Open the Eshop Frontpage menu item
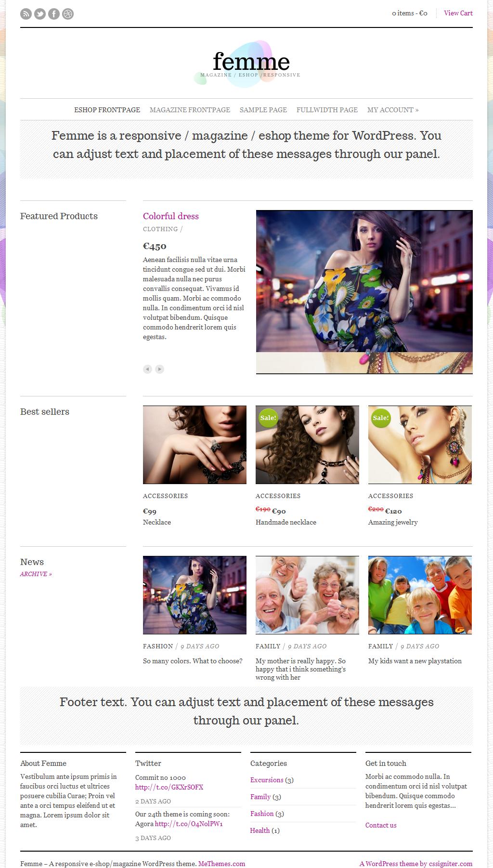This screenshot has width=493, height=868. click(107, 110)
